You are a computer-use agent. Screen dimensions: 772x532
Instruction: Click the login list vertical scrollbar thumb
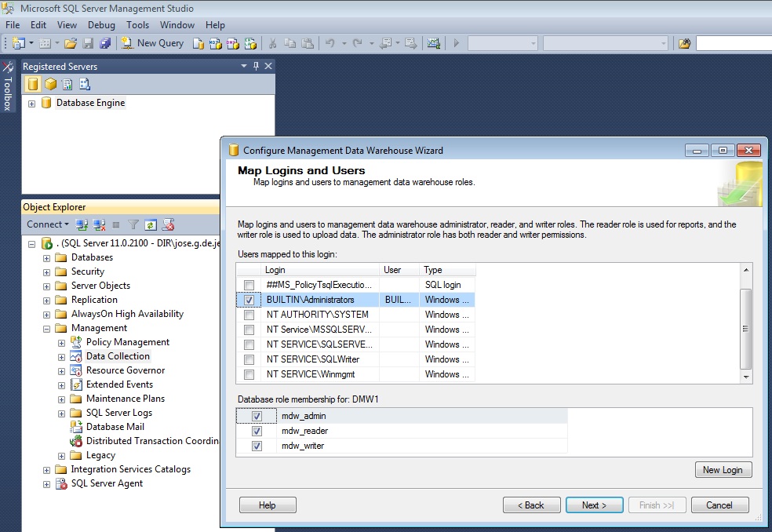(x=746, y=329)
